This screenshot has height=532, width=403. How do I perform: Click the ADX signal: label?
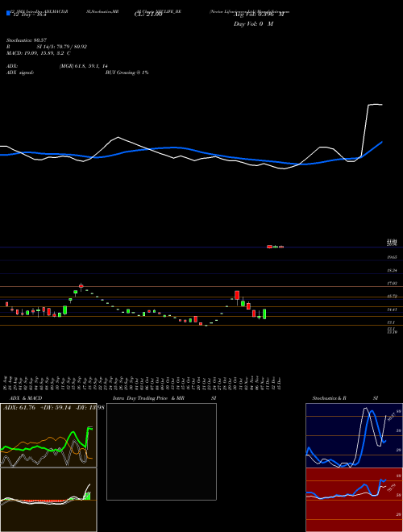coord(20,73)
